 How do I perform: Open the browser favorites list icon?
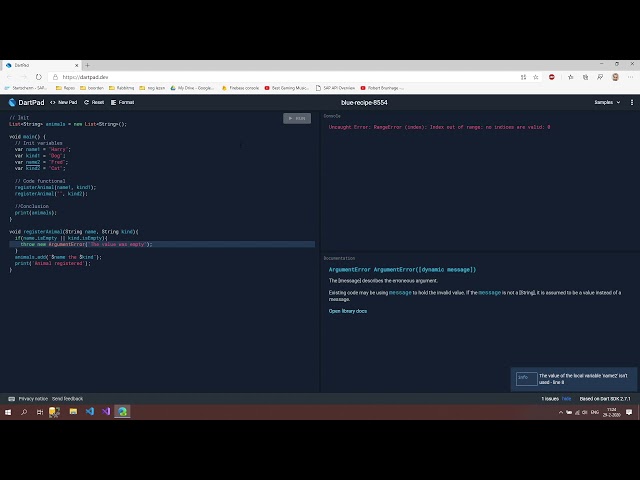(571, 77)
